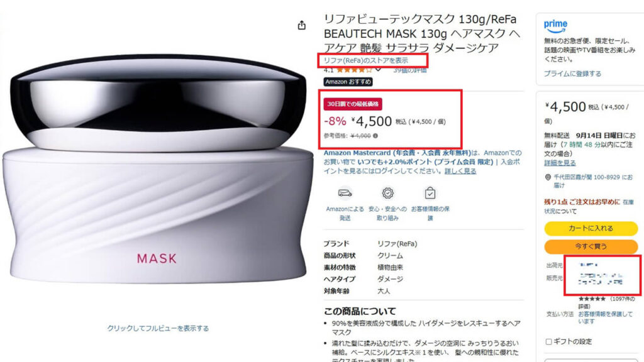The width and height of the screenshot is (644, 362).
Task: Click the Amazon delivery truck icon
Action: tap(345, 193)
